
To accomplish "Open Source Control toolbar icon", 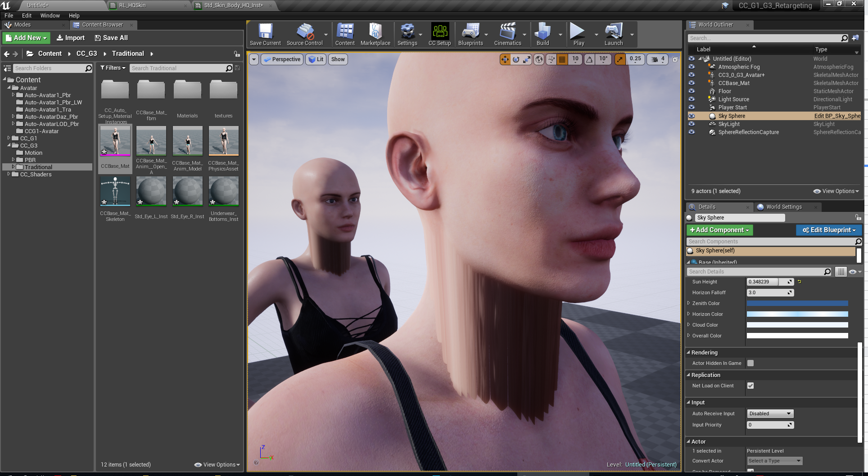I will [305, 34].
